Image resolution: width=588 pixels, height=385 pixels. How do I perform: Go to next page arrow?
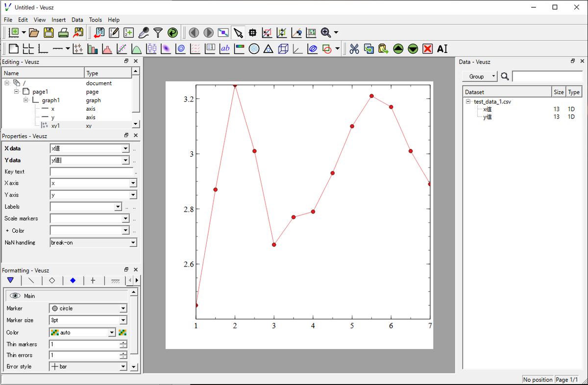click(209, 33)
